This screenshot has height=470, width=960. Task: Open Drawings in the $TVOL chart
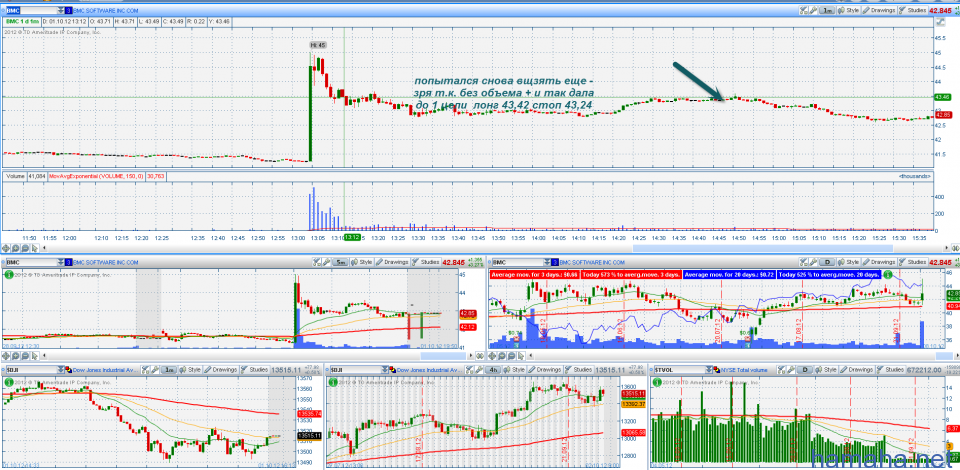(x=857, y=370)
